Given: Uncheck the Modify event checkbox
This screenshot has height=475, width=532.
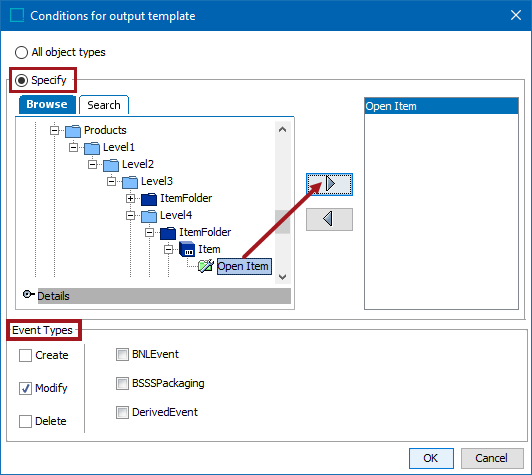Looking at the screenshot, I should click(x=25, y=388).
